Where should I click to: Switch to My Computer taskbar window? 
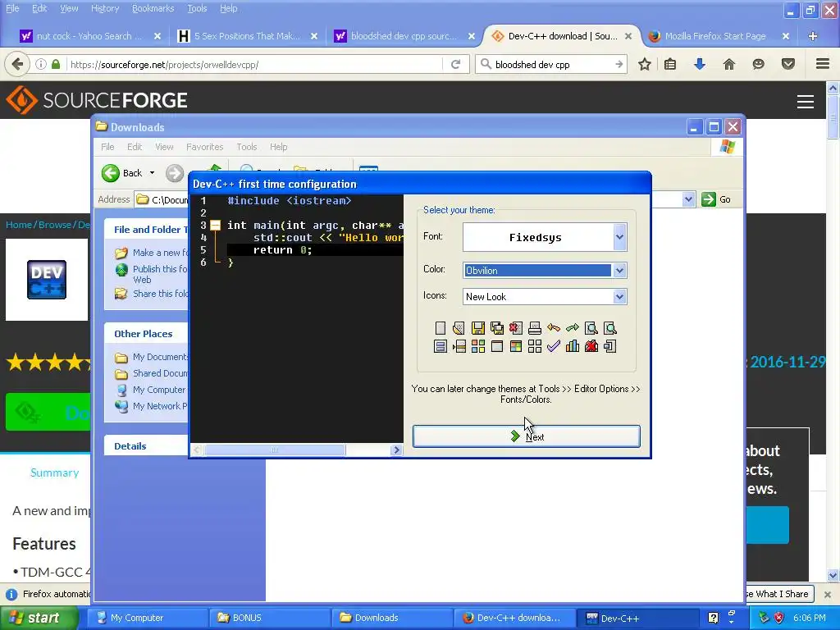coord(148,618)
